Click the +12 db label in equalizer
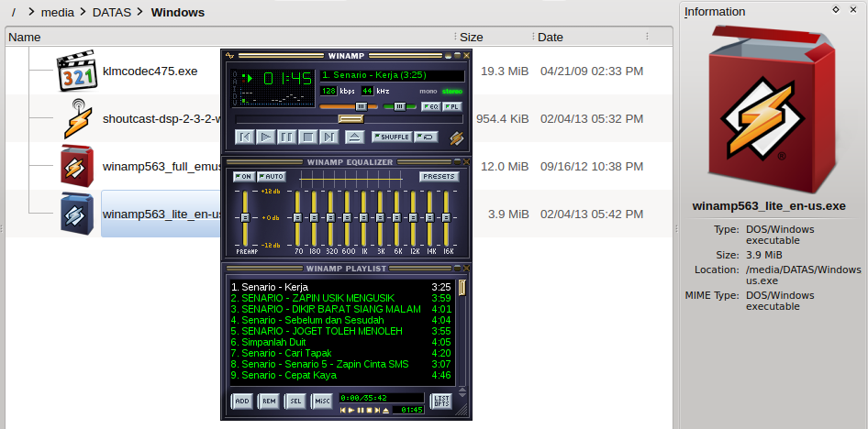 270,192
